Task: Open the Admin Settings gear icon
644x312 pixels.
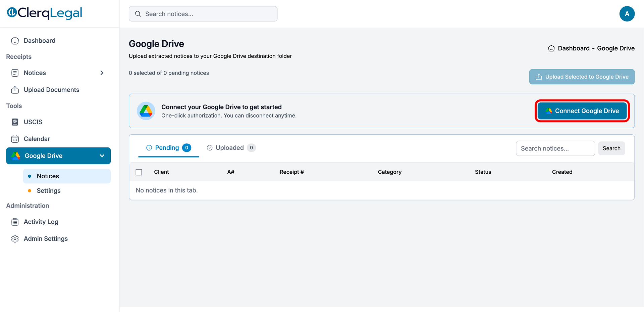Action: pyautogui.click(x=15, y=238)
